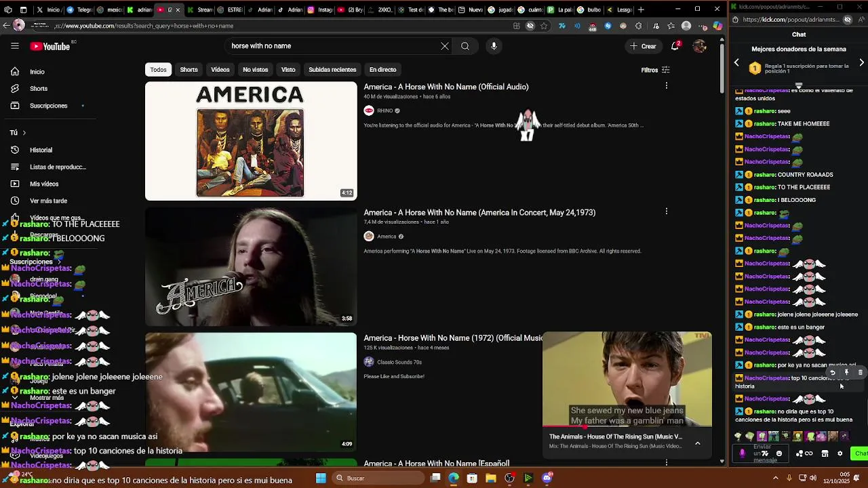Pin the hovered Kick chat message

846,373
